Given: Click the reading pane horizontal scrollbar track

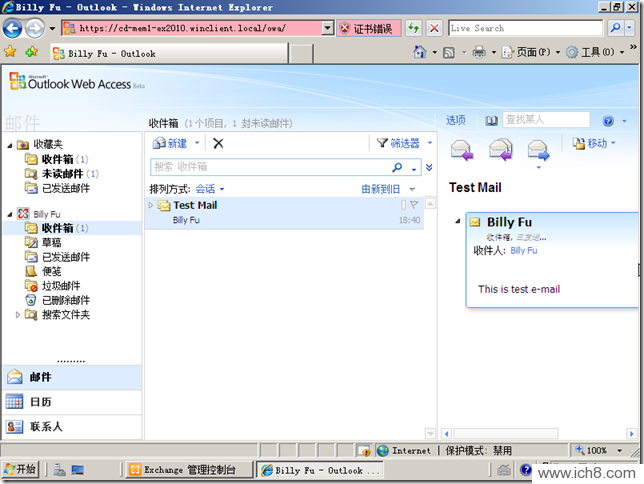Looking at the screenshot, I should click(539, 433).
